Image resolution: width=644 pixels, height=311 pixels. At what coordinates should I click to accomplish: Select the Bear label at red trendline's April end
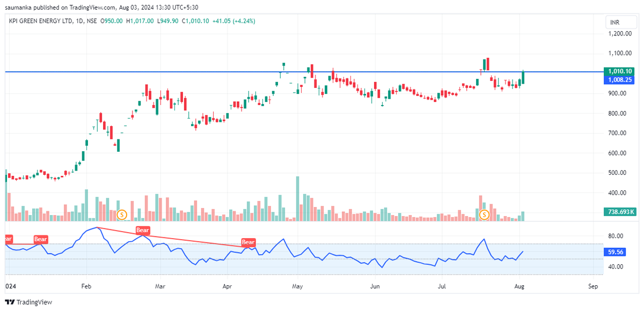248,242
